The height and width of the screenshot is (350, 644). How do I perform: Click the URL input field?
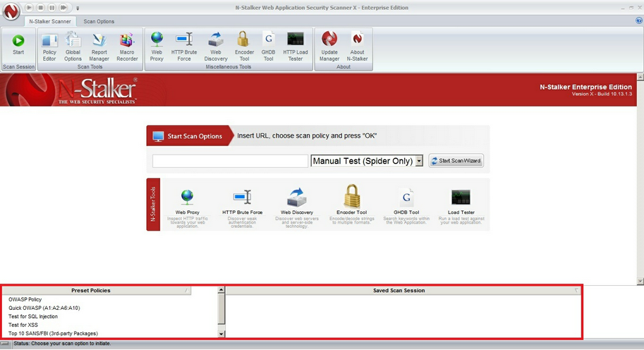click(x=230, y=161)
